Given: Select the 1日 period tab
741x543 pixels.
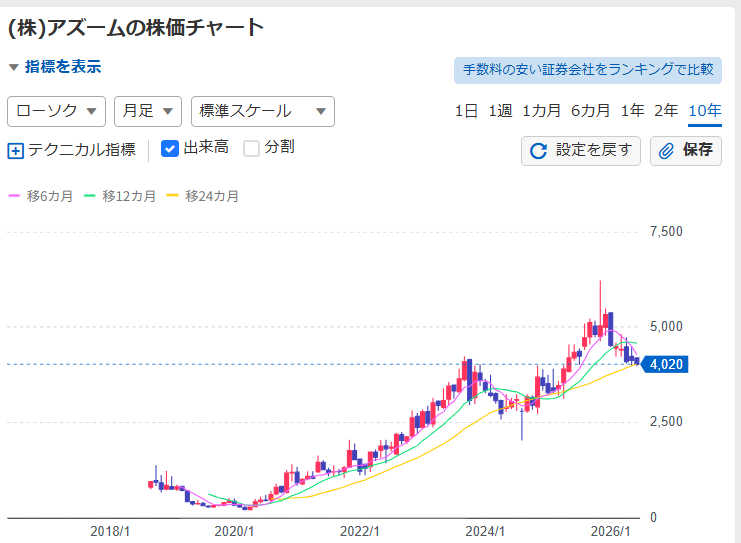Looking at the screenshot, I should pos(466,111).
